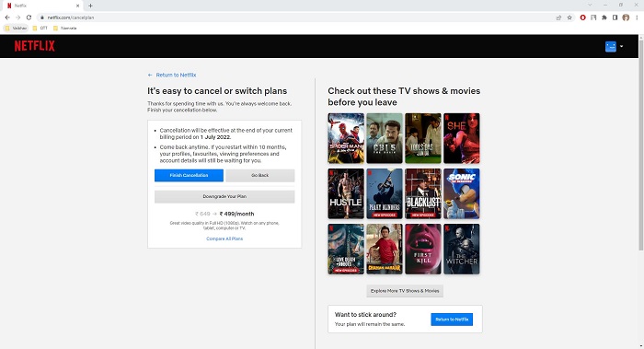The image size is (644, 349).
Task: Click Downgrade Your Plan button
Action: point(224,196)
